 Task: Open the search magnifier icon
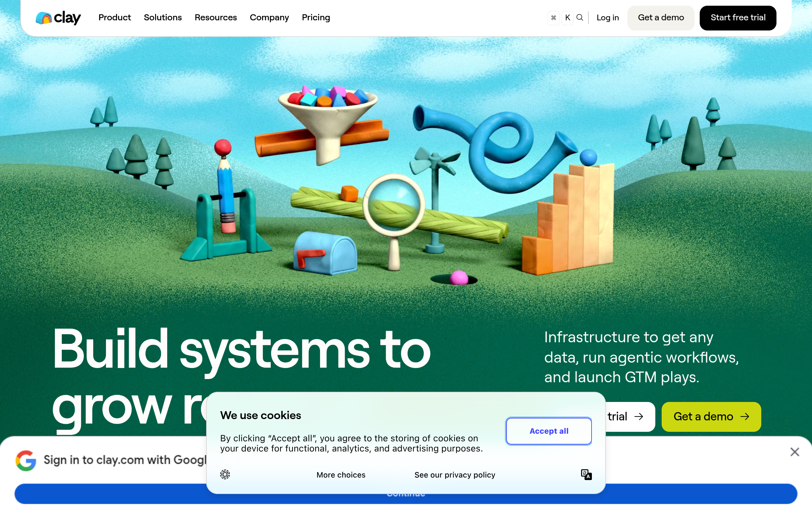tap(580, 17)
